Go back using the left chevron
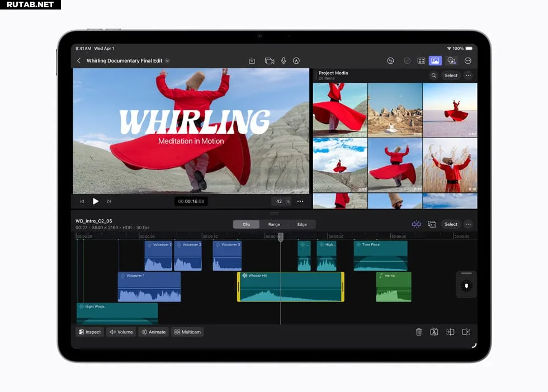The width and height of the screenshot is (548, 392). point(79,61)
